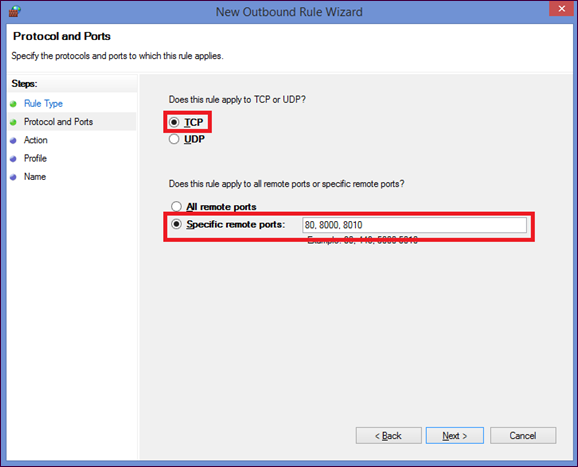Click the green bullet beside Rule Type
The height and width of the screenshot is (467, 578).
[14, 104]
